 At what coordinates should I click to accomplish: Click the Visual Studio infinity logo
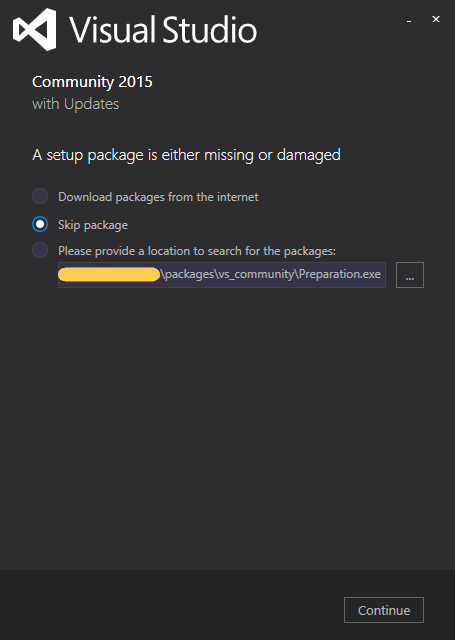(34, 29)
